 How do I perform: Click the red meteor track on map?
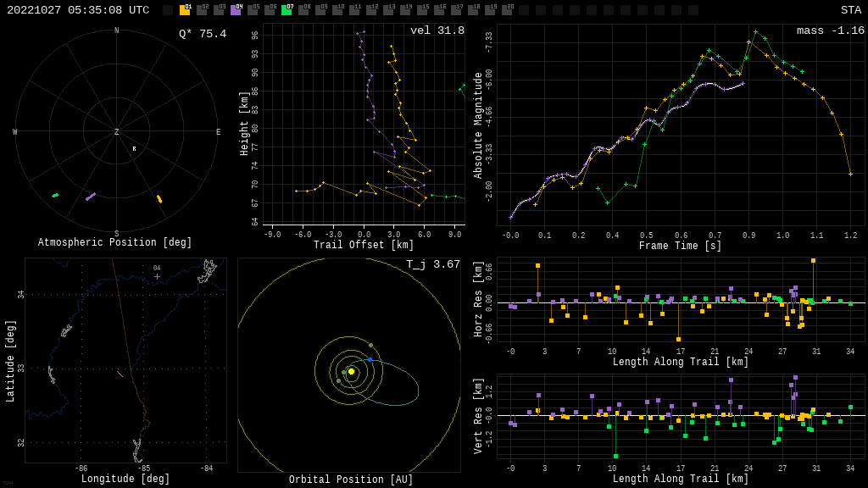(120, 374)
